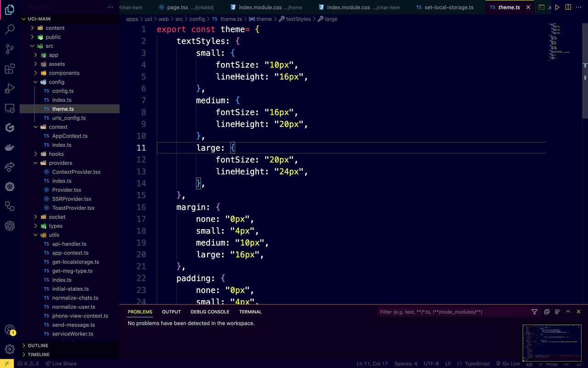Image resolution: width=588 pixels, height=368 pixels.
Task: Open the Accounts menu with notification badge
Action: click(10, 330)
